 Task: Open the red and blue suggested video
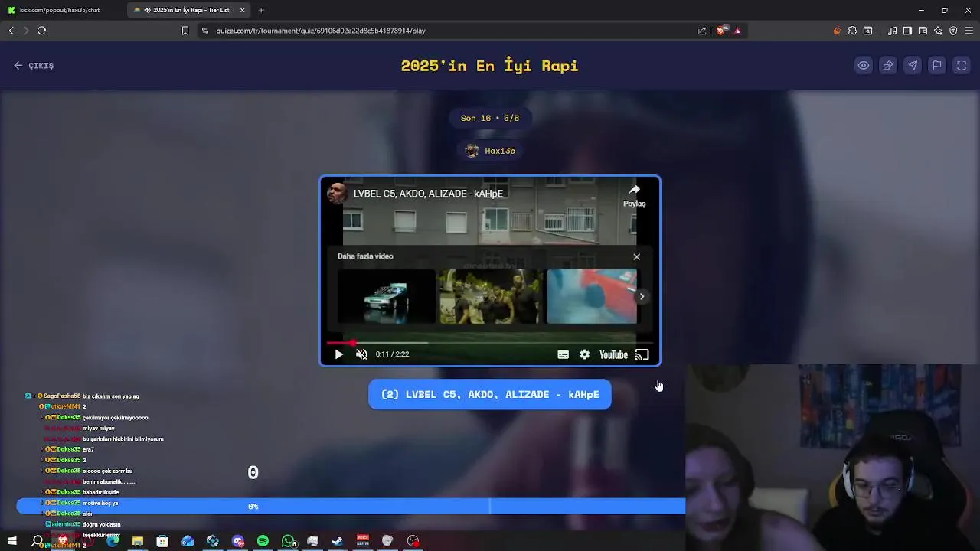click(592, 296)
